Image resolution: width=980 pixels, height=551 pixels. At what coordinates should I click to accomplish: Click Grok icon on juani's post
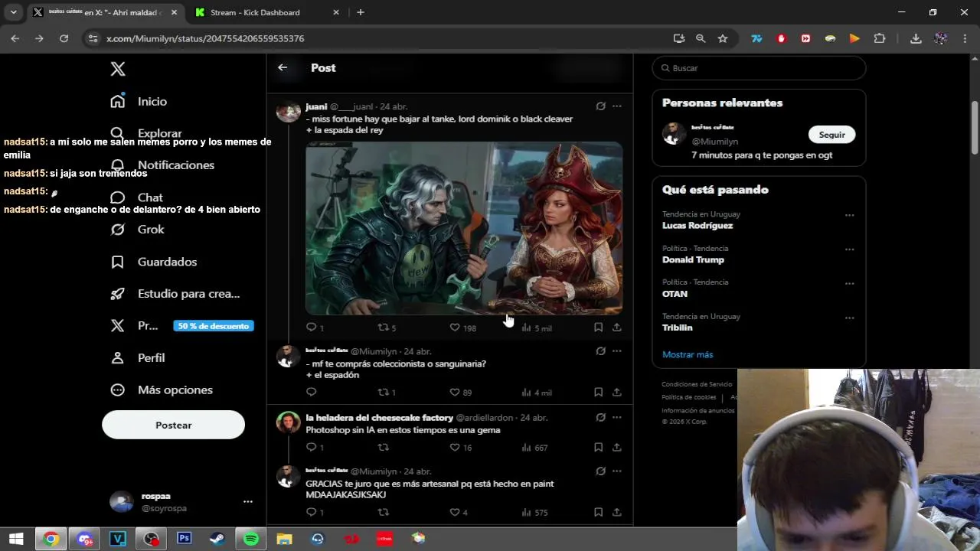coord(600,106)
